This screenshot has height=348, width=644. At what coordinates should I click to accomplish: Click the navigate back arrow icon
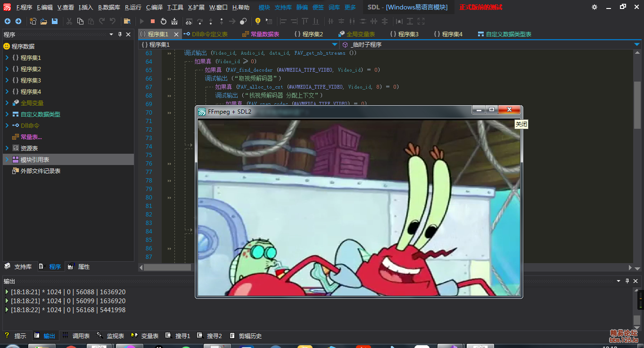point(7,21)
